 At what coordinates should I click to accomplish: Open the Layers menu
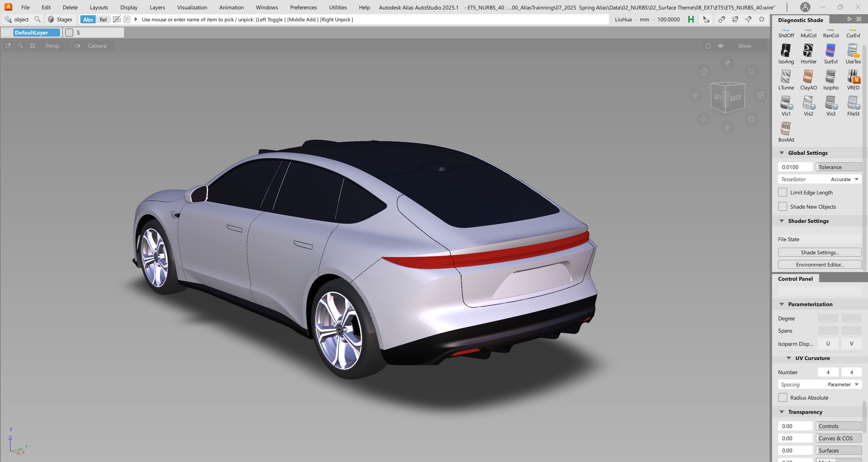(x=157, y=7)
